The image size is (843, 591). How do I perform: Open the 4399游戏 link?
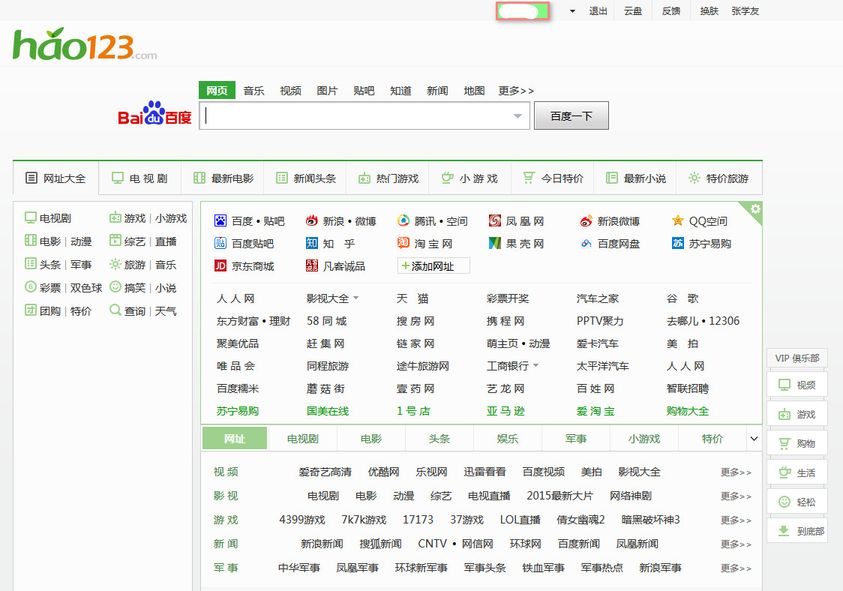(302, 519)
